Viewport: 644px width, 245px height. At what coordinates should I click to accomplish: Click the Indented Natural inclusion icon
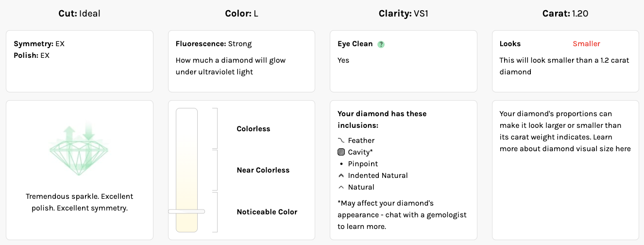point(341,175)
